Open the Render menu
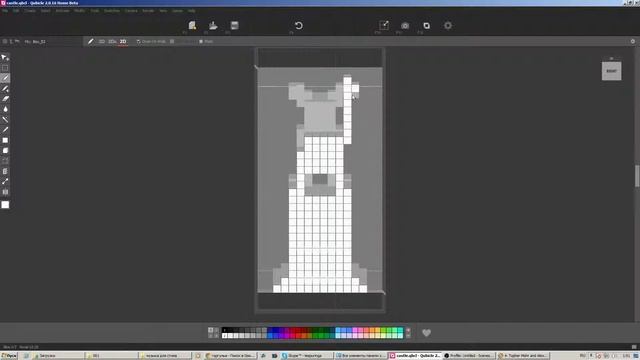Screen dimensions: 640x360 tap(148, 11)
